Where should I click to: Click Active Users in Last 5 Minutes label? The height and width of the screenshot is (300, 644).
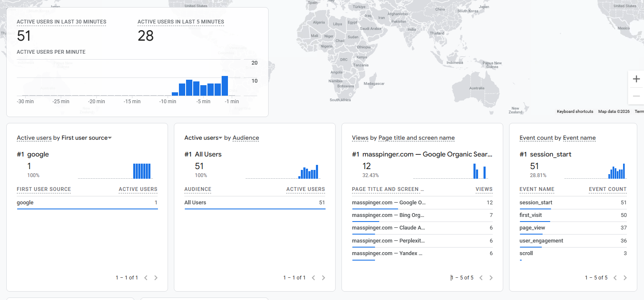tap(181, 22)
